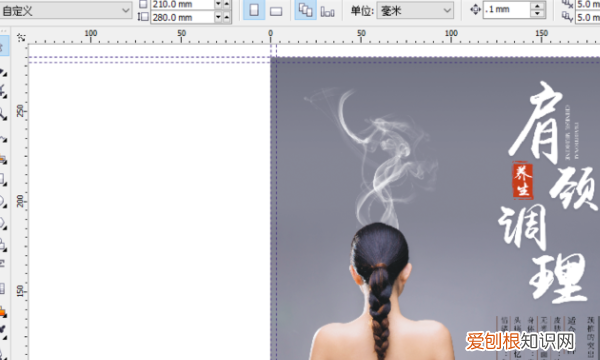Select the 肩 calligraphy character on the poster
The image size is (600, 360).
tap(536, 122)
